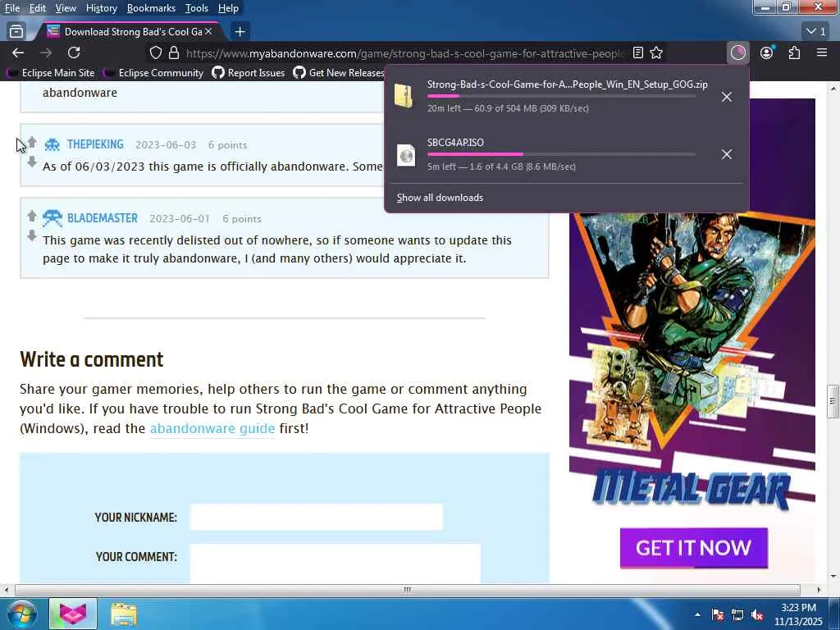Click BLADEMASTER's invader avatar icon

[52, 218]
